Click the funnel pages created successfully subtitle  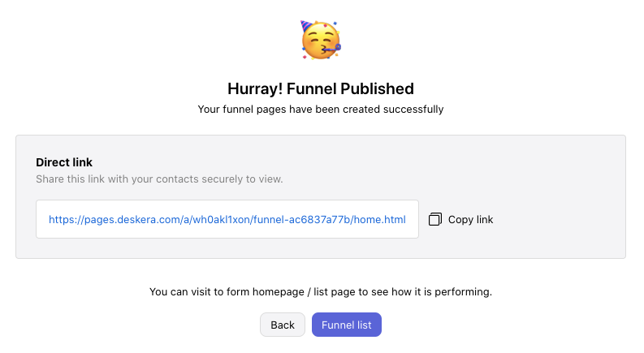tap(321, 110)
